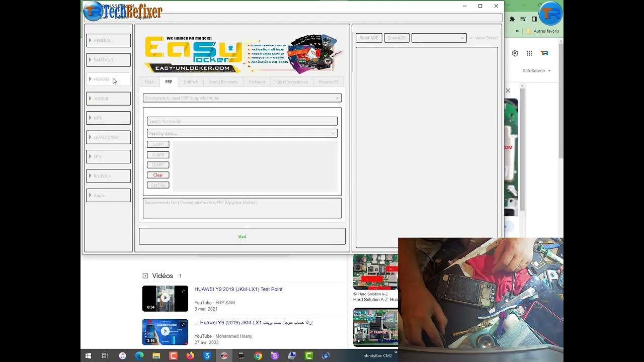Select the HUAWEI sidebar section
The height and width of the screenshot is (362, 644).
[108, 79]
